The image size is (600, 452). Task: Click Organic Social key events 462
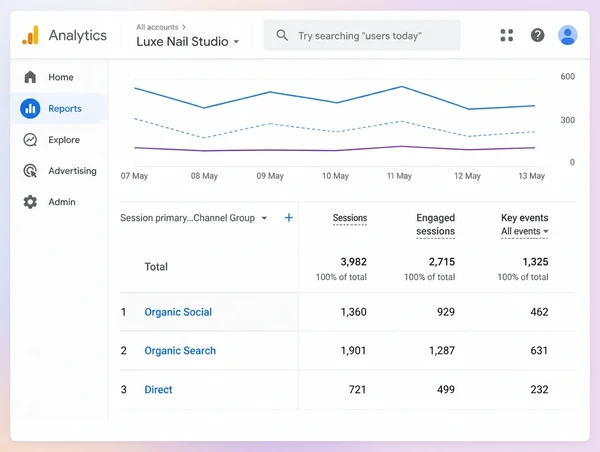539,312
